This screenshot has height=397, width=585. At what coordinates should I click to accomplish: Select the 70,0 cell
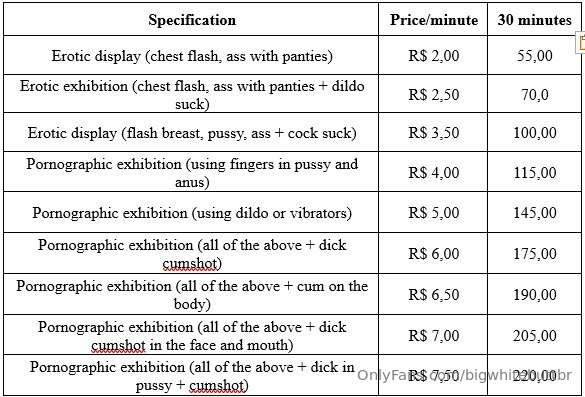click(534, 94)
